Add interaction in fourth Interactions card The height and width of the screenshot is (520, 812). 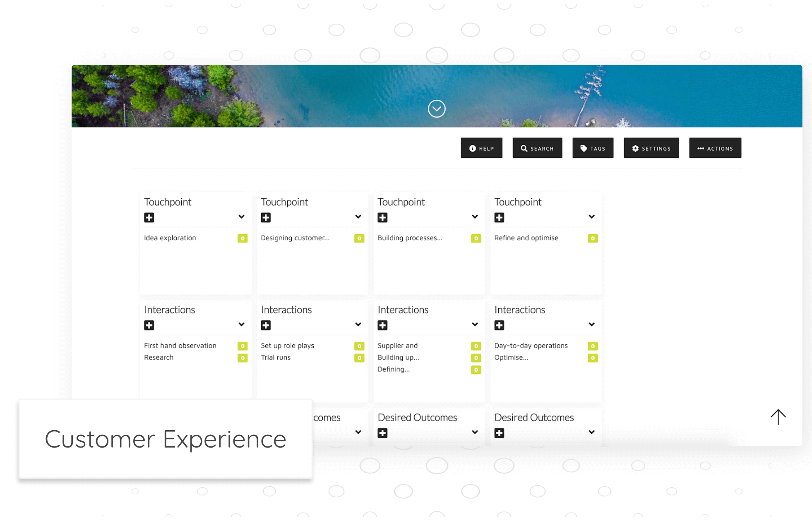pos(499,325)
